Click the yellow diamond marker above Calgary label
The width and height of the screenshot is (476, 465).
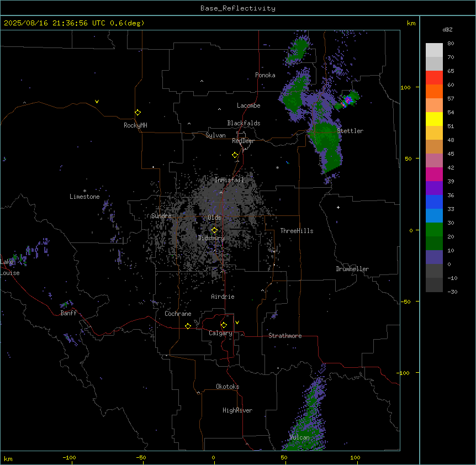coord(224,325)
